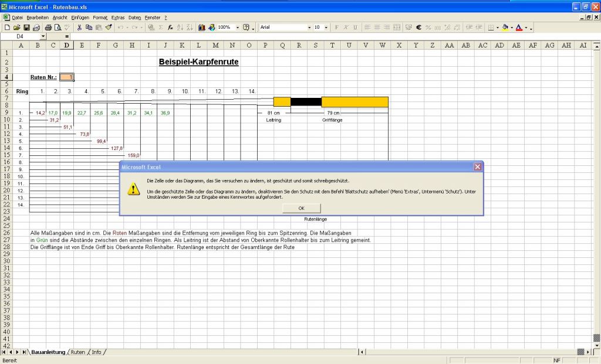Click the red font color button
Viewport: 601px width, 364px height.
click(519, 28)
